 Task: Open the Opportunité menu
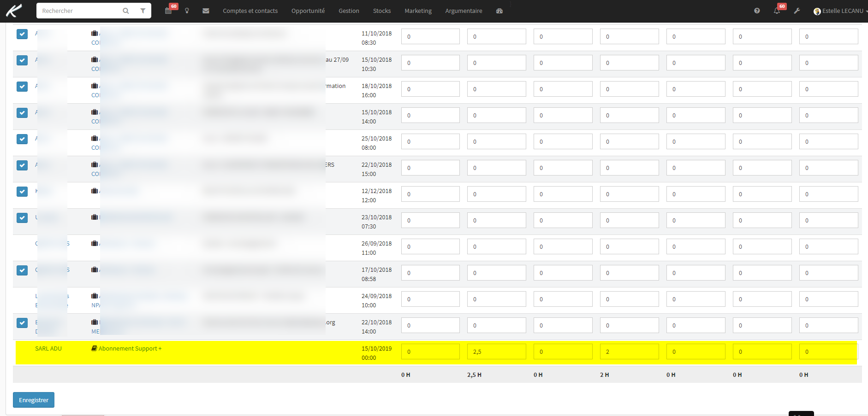[x=308, y=11]
